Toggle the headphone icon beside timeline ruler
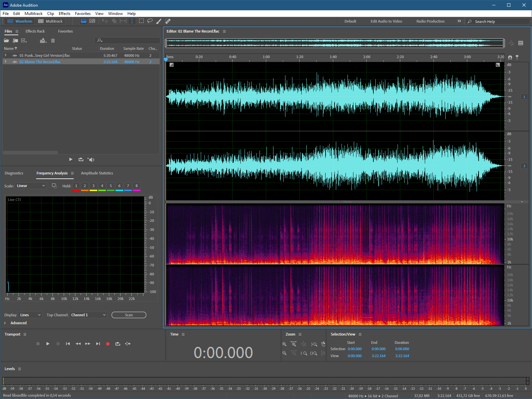Image resolution: width=532 pixels, height=399 pixels. click(510, 57)
